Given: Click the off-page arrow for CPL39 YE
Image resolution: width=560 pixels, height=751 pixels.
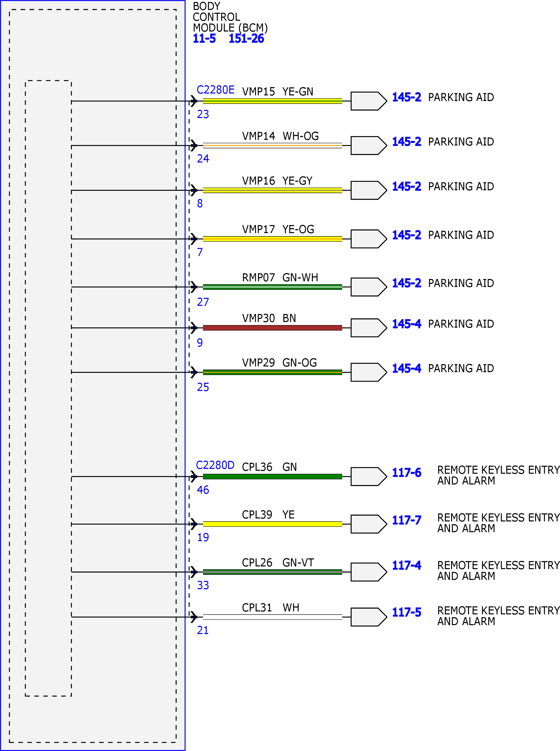Looking at the screenshot, I should (369, 524).
